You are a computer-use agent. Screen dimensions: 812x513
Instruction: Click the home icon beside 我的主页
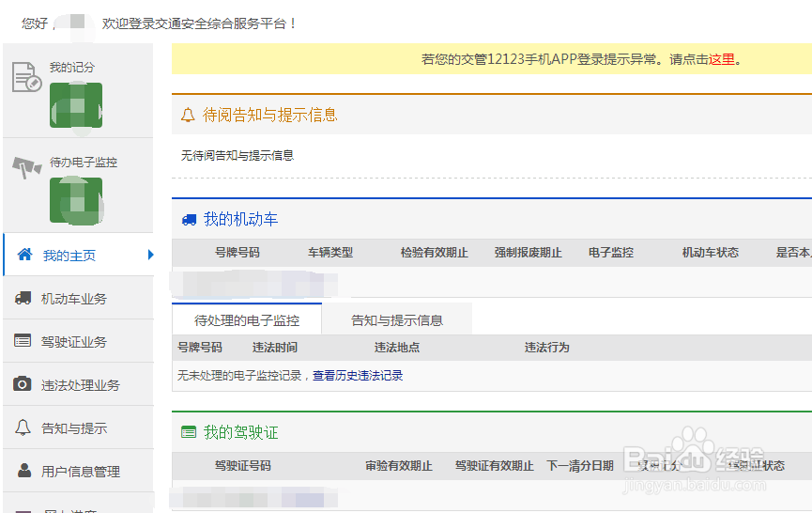point(25,255)
